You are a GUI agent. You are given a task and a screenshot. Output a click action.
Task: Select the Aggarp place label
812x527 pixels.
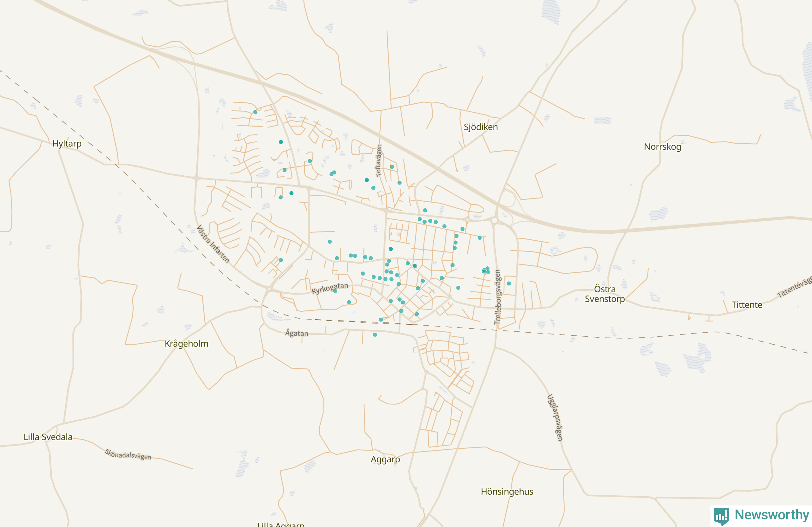[x=385, y=459]
